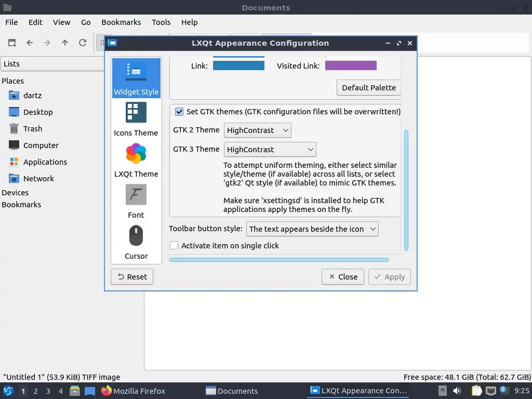Reload the folder in Documents window
The width and height of the screenshot is (532, 399).
tap(83, 43)
